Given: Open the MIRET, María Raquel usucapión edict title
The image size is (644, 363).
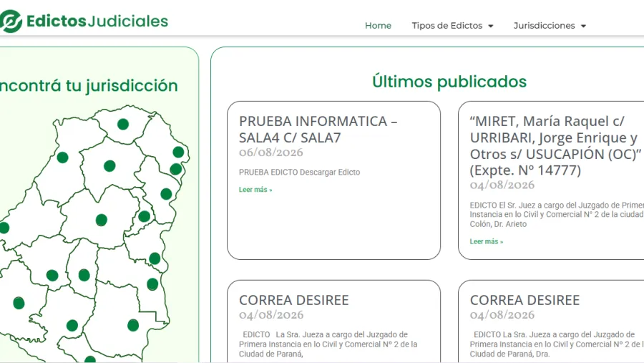Looking at the screenshot, I should coord(557,145).
